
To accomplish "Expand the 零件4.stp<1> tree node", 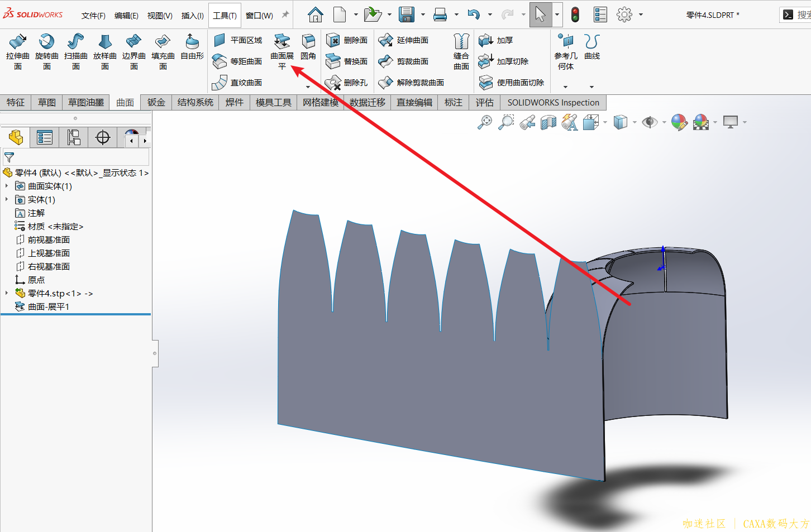I will (7, 293).
